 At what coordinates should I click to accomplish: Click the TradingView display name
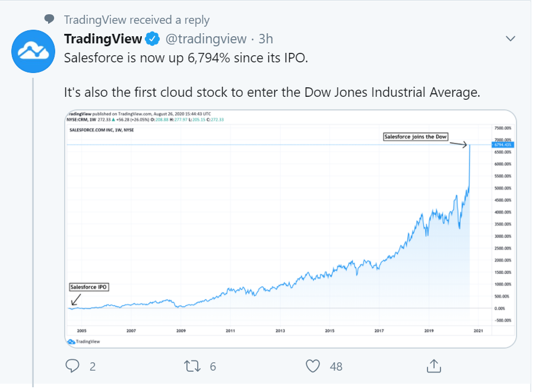coord(102,39)
